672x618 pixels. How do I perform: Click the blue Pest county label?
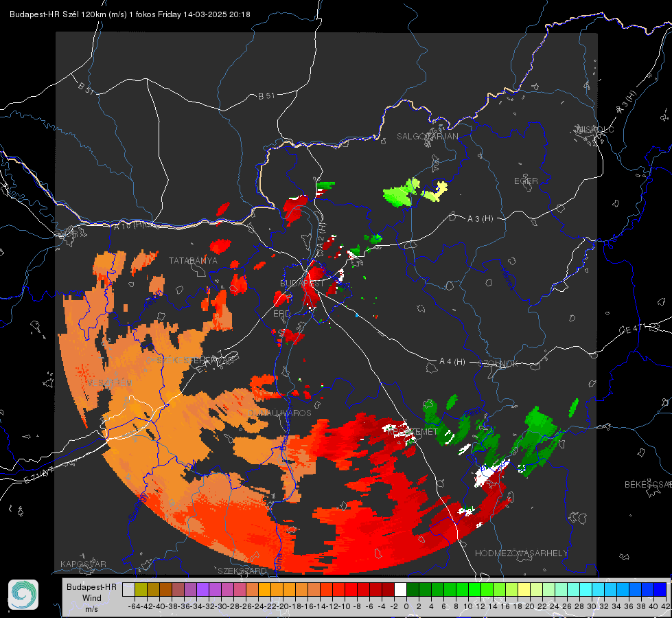point(474,412)
